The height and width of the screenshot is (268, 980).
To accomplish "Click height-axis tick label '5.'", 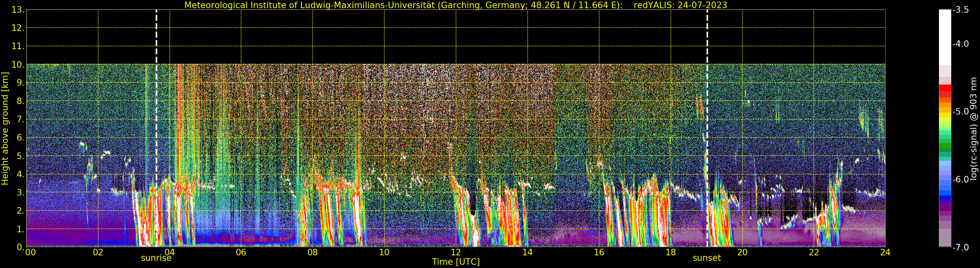I will (x=21, y=156).
